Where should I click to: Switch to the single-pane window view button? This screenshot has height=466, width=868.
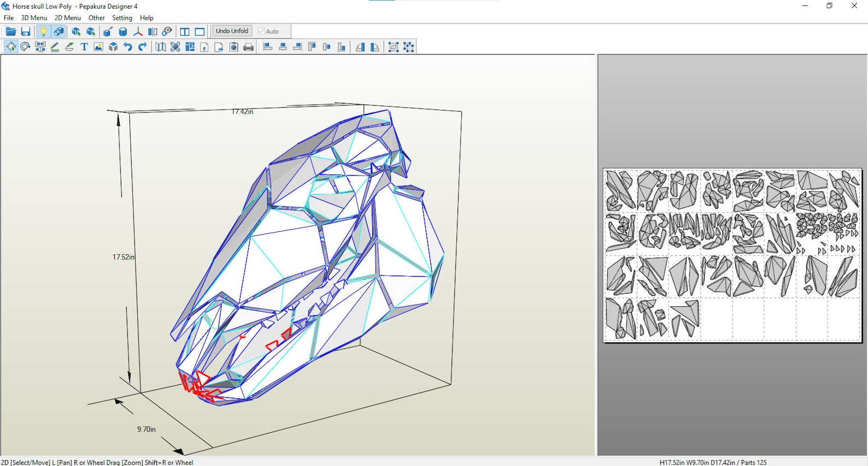click(x=200, y=32)
